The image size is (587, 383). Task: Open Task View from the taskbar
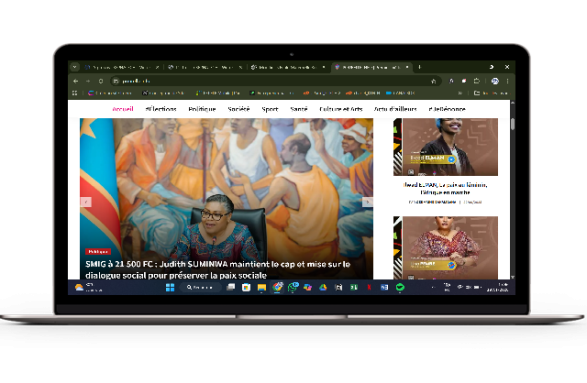pos(231,287)
